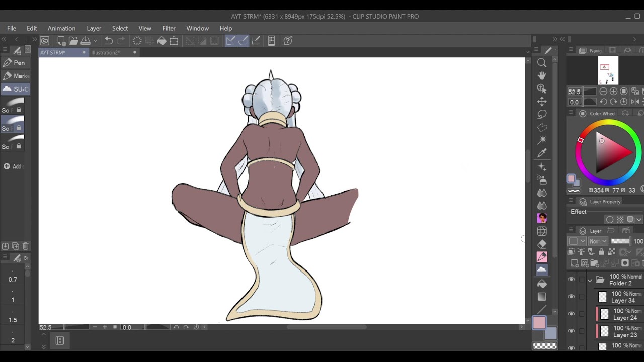Image resolution: width=644 pixels, height=362 pixels.
Task: Click the Fill paint bucket command bar icon
Action: [162, 41]
